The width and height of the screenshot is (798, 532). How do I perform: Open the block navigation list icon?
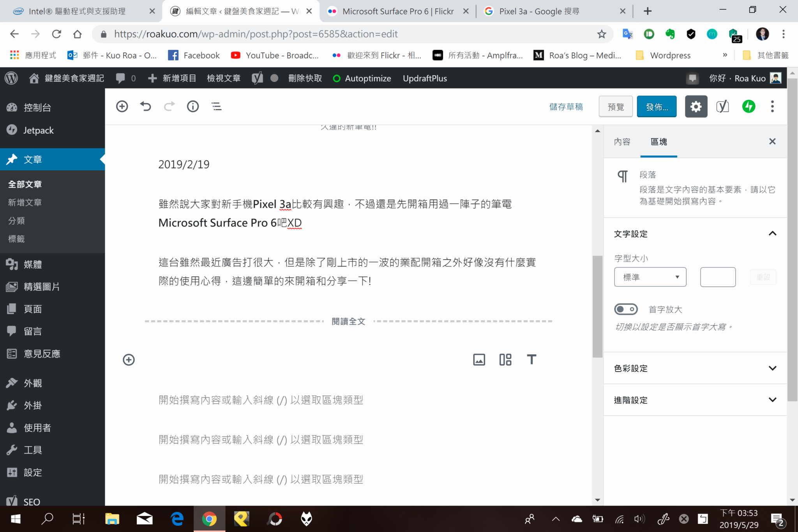click(x=217, y=106)
